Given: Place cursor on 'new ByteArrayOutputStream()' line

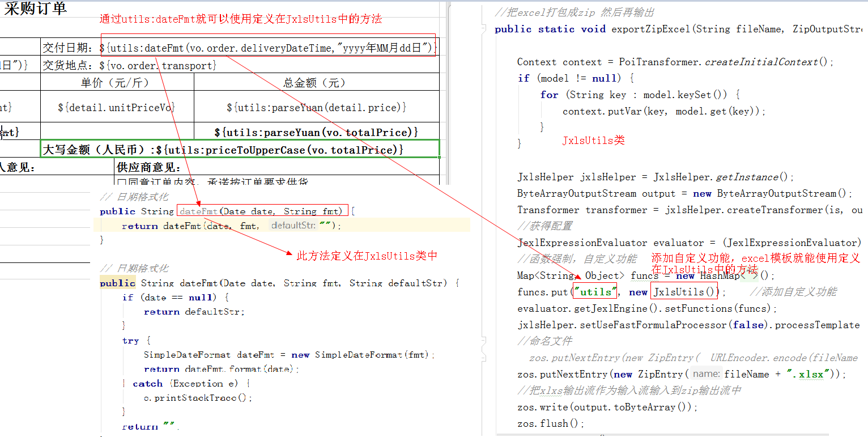Looking at the screenshot, I should (684, 193).
